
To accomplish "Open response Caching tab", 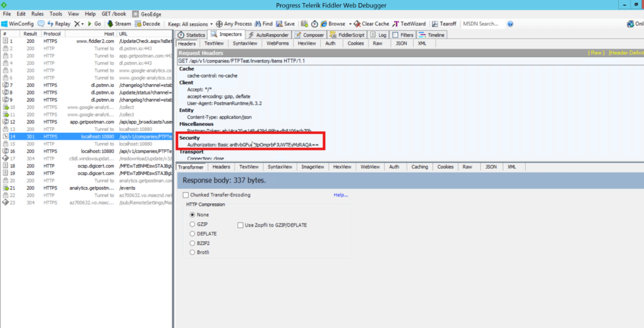I will tap(419, 167).
